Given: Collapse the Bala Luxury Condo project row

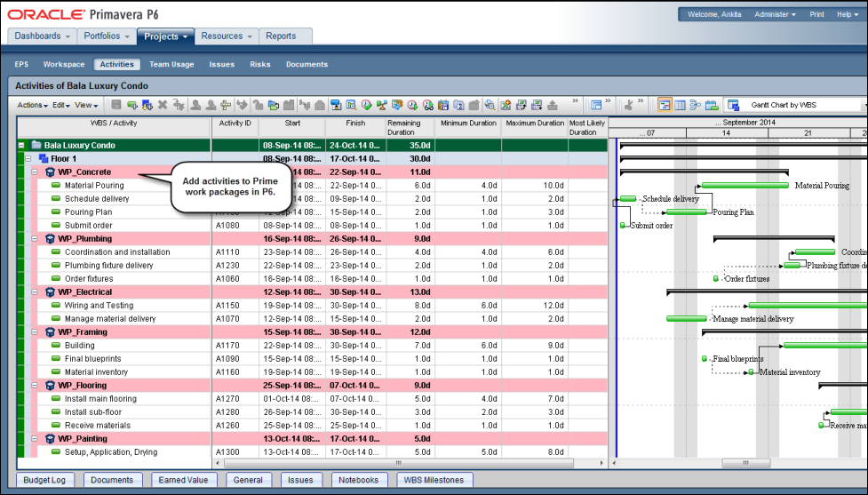Looking at the screenshot, I should tap(21, 145).
